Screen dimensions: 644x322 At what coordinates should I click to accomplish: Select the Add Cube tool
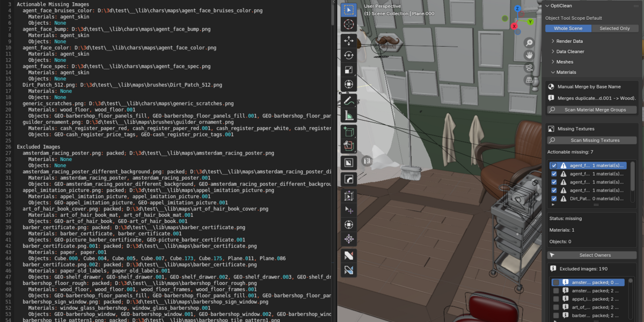[349, 131]
